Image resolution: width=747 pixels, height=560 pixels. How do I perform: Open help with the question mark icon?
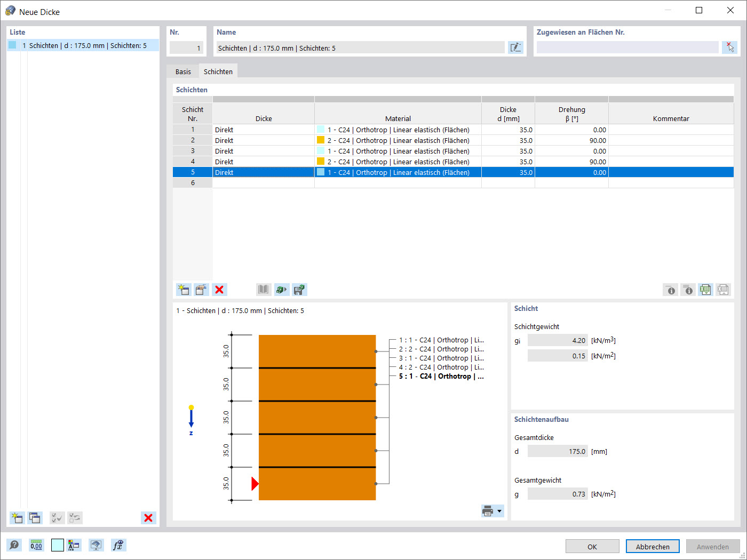click(x=14, y=545)
